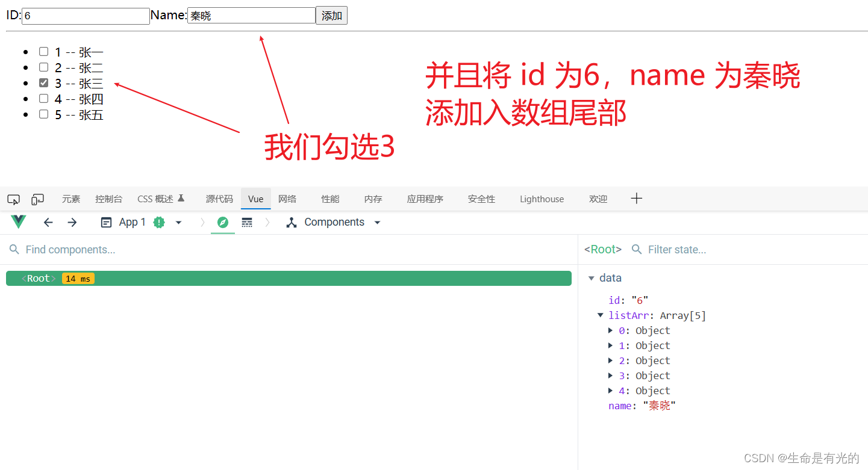This screenshot has height=470, width=868.
Task: Open the 源代码 tab
Action: (219, 199)
